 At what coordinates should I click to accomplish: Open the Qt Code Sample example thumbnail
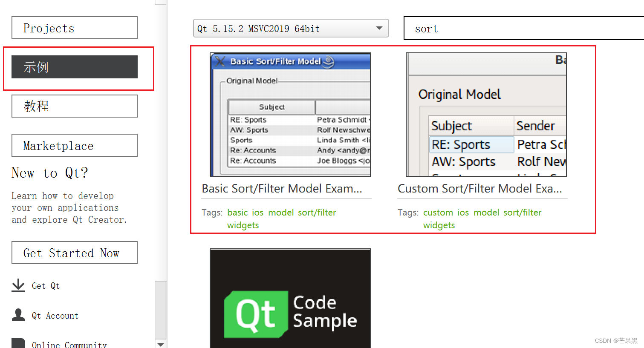click(290, 298)
